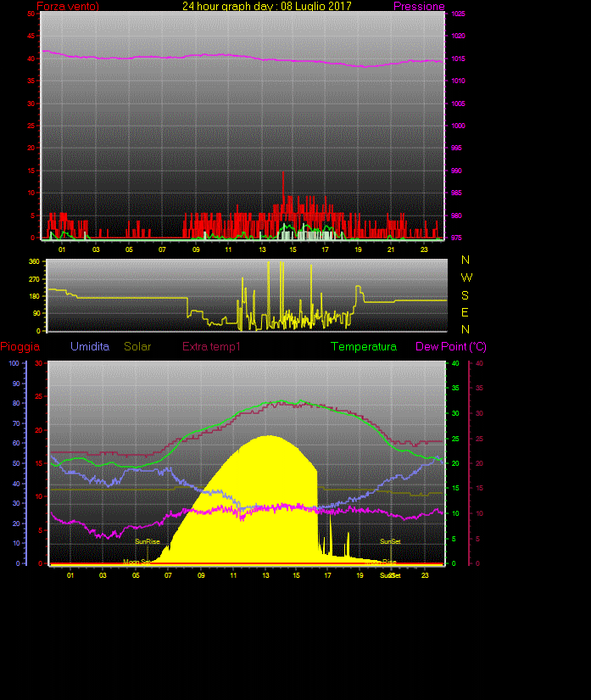Click the '24 hour graph day : 08 Luglio 2017' title
This screenshot has height=700, width=591.
pyautogui.click(x=267, y=6)
